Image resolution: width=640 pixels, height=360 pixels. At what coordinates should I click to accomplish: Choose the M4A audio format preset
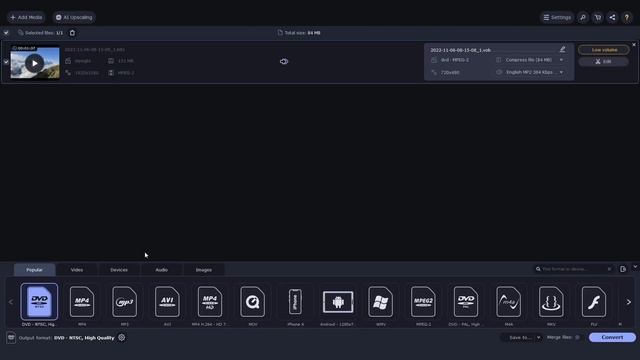509,302
